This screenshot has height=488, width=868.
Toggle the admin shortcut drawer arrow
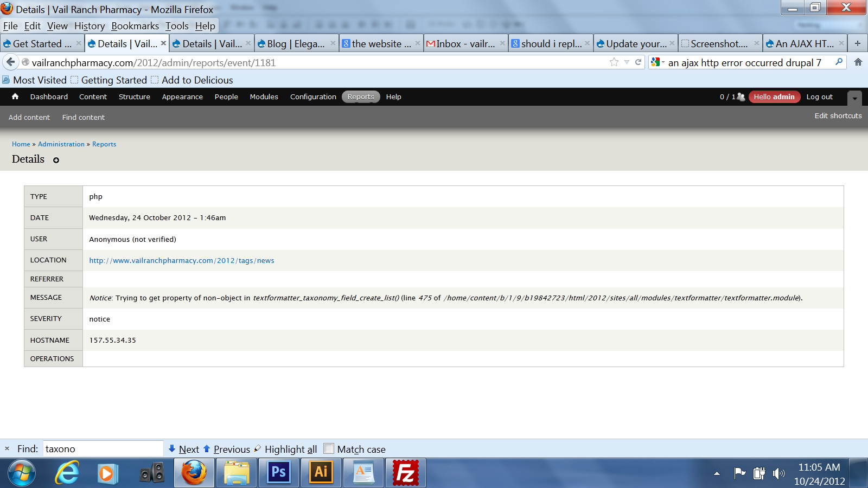(x=854, y=98)
